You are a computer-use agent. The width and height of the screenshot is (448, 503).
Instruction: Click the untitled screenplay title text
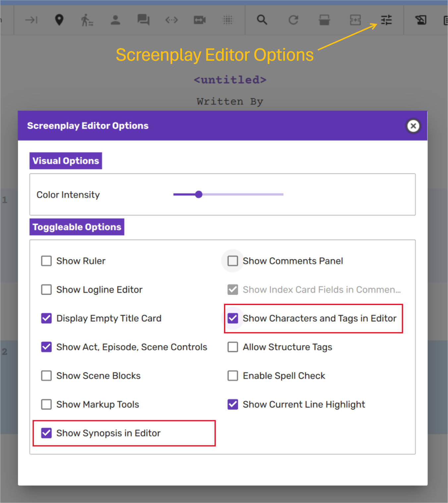pos(230,80)
